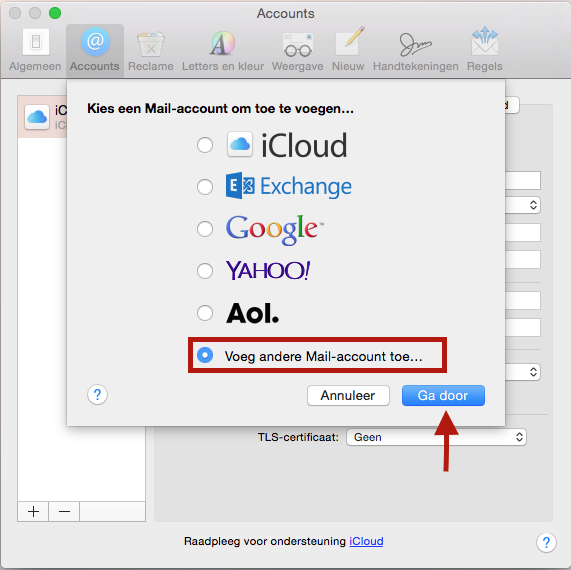571x570 pixels.
Task: Add account with the plus button
Action: (33, 511)
